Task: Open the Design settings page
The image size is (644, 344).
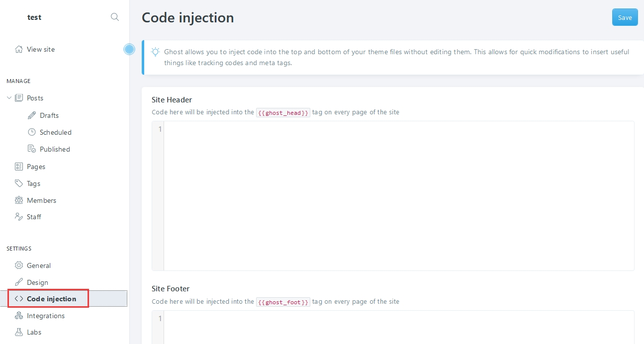Action: point(37,282)
